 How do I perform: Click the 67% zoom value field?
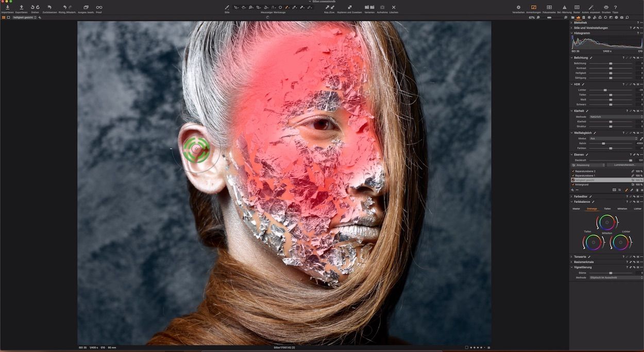532,18
